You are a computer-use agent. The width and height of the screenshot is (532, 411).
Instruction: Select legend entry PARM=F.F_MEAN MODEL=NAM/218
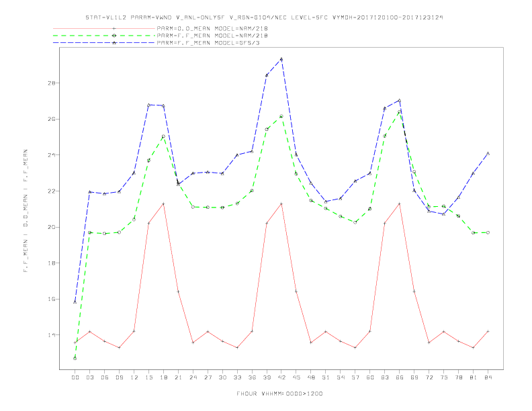(x=212, y=36)
